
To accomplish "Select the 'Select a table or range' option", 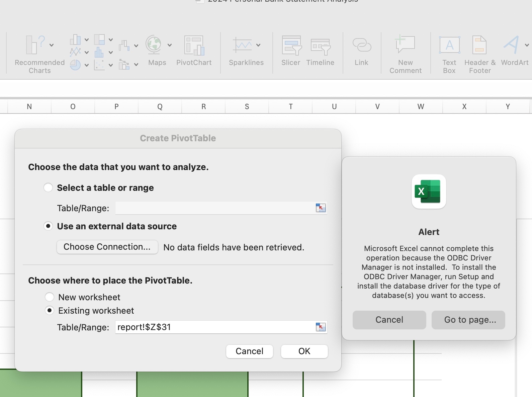I will 48,187.
